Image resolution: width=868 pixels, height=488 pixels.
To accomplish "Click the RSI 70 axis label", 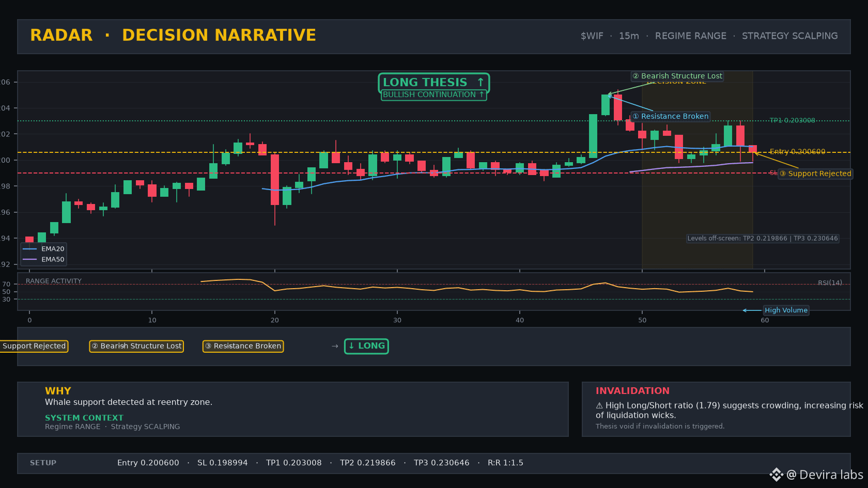I will [x=6, y=284].
